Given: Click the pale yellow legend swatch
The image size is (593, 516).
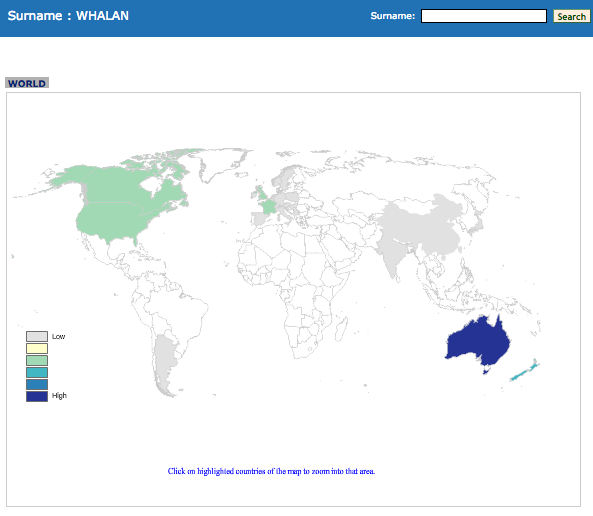Looking at the screenshot, I should click(x=37, y=348).
